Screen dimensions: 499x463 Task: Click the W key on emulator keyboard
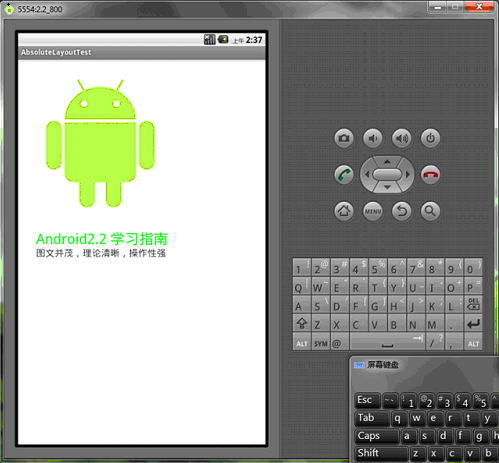[321, 286]
